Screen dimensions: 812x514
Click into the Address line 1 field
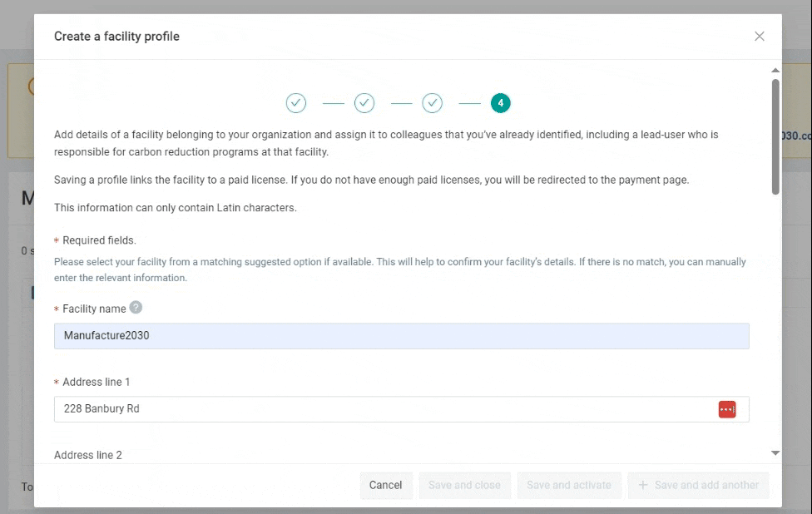pos(401,409)
